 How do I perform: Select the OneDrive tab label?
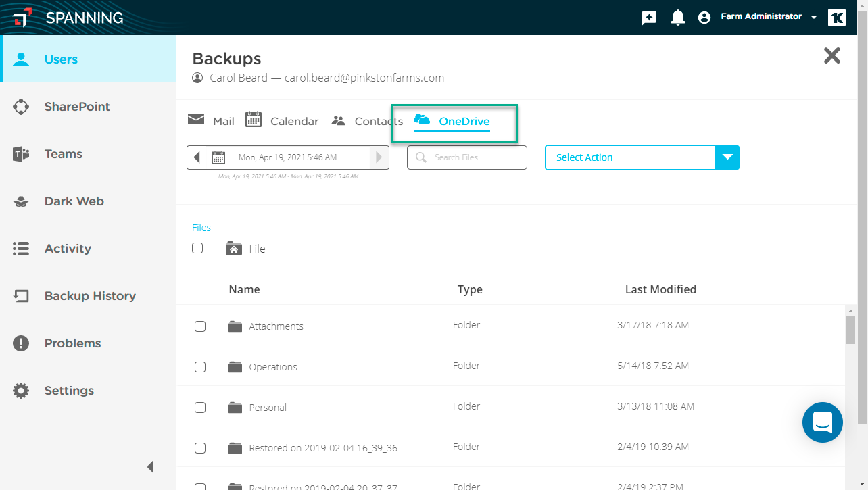(464, 121)
